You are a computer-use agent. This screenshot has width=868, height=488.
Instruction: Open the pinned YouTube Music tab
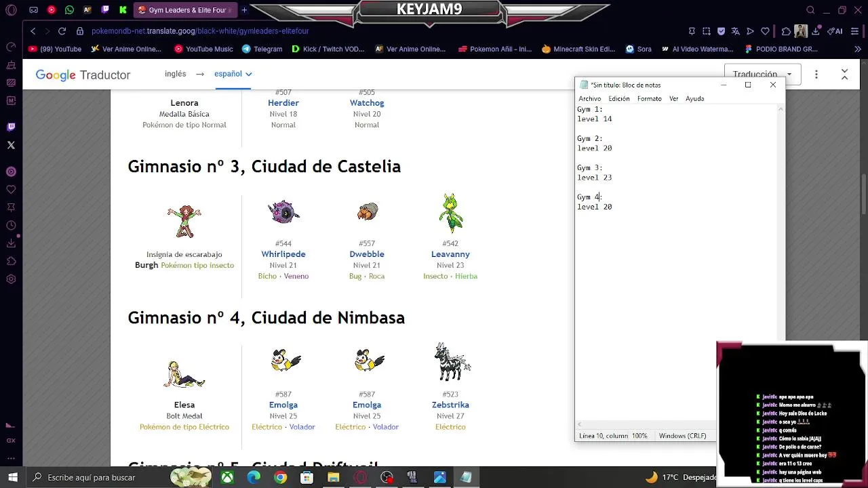point(52,10)
